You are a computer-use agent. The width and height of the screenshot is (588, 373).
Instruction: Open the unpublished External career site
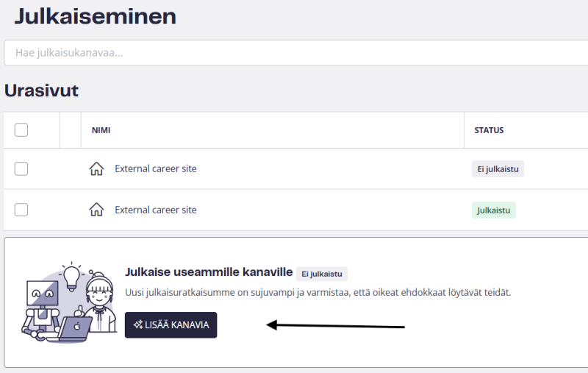pos(156,168)
